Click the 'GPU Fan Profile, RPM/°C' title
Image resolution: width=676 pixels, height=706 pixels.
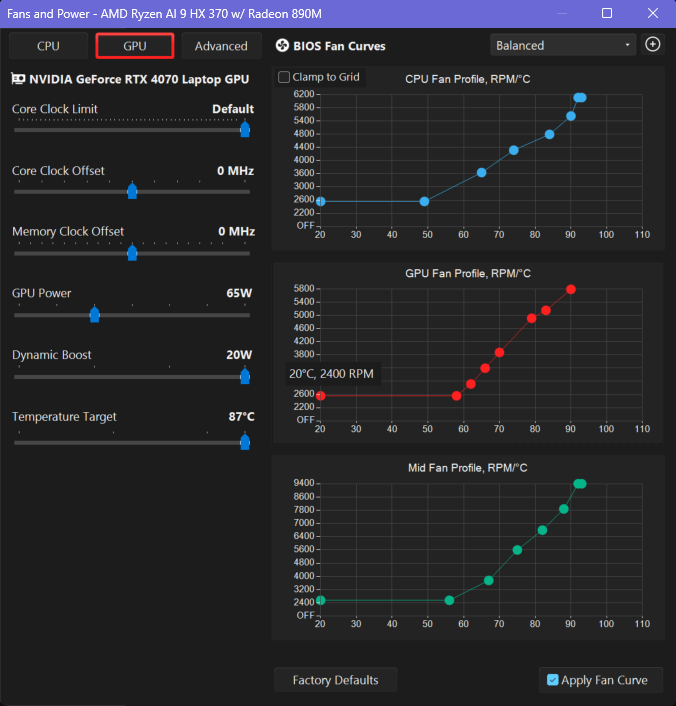click(468, 273)
